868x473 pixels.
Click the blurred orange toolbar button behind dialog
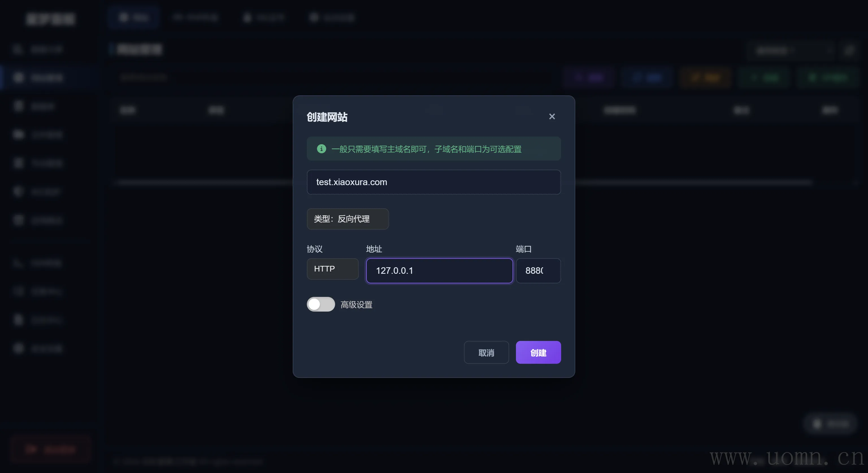pyautogui.click(x=705, y=78)
